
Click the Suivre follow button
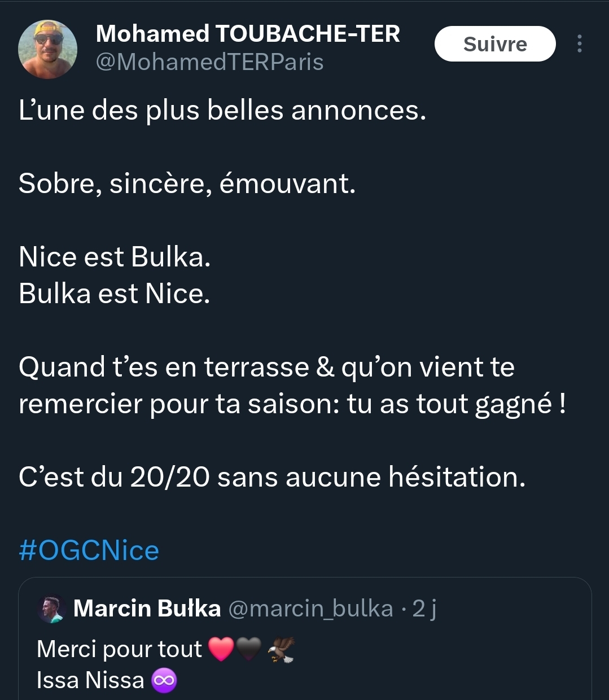coord(495,44)
